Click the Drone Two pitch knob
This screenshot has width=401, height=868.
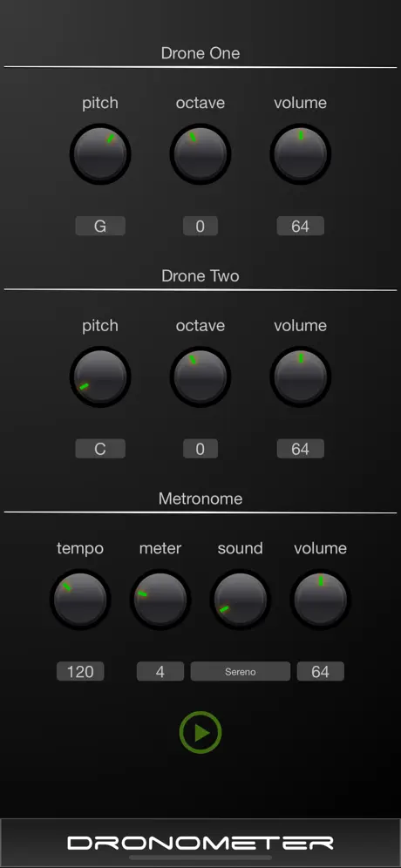(100, 377)
